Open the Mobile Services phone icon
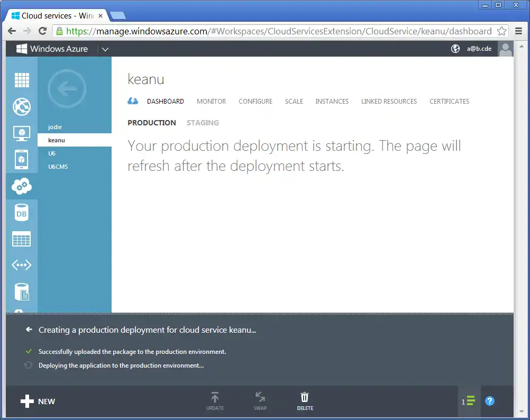The image size is (530, 420). [x=22, y=159]
